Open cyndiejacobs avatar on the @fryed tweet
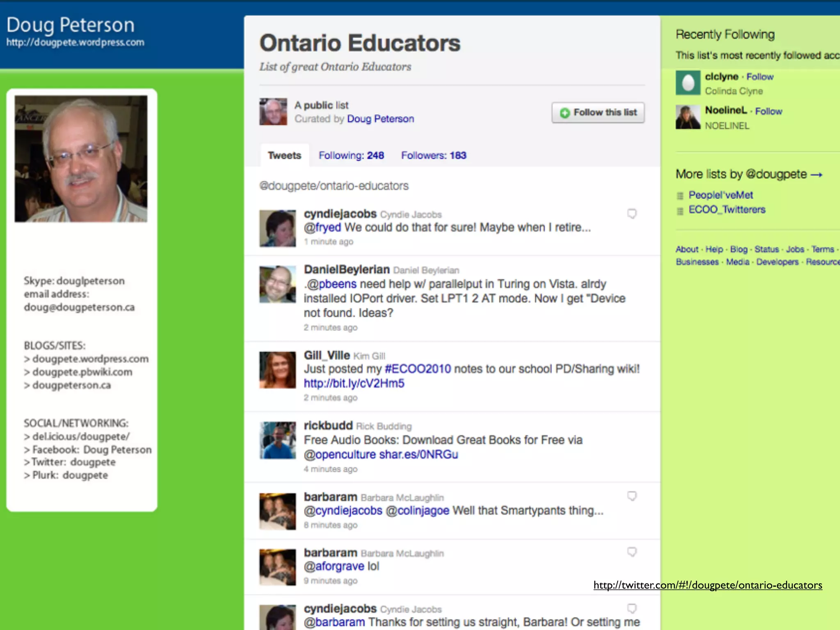This screenshot has width=840, height=630. coord(278,228)
